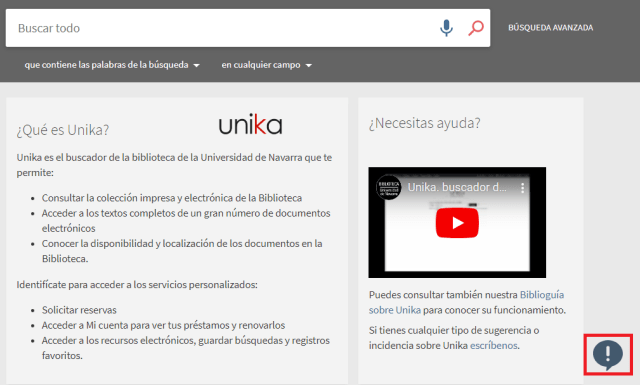This screenshot has height=385, width=640.
Task: Play the Unika YouTube video
Action: click(457, 223)
